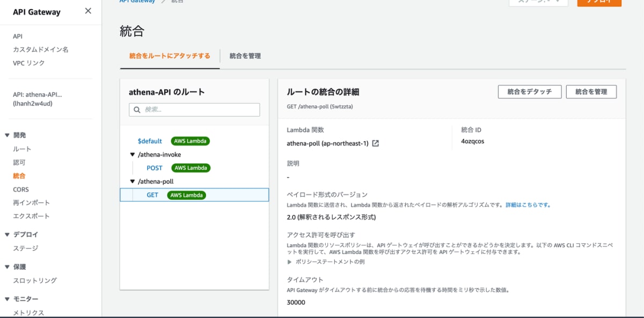This screenshot has width=644, height=318.
Task: Open the athena-poll (ap-northeast-1) Lambda link
Action: [x=328, y=143]
